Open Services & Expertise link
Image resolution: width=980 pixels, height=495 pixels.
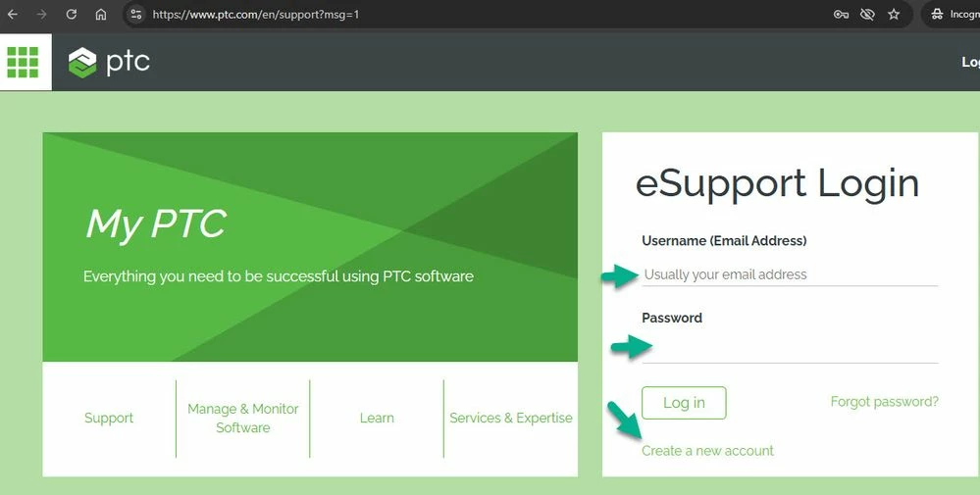pos(511,419)
